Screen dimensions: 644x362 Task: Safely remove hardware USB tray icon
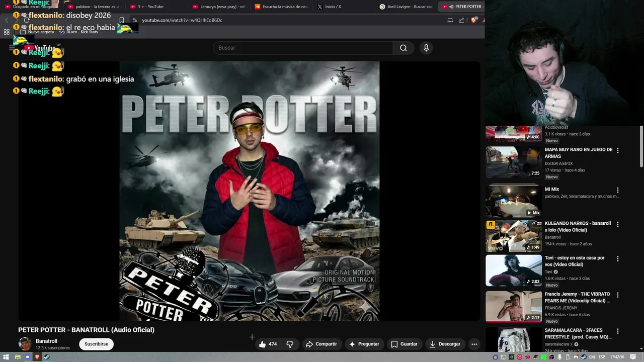(x=568, y=357)
